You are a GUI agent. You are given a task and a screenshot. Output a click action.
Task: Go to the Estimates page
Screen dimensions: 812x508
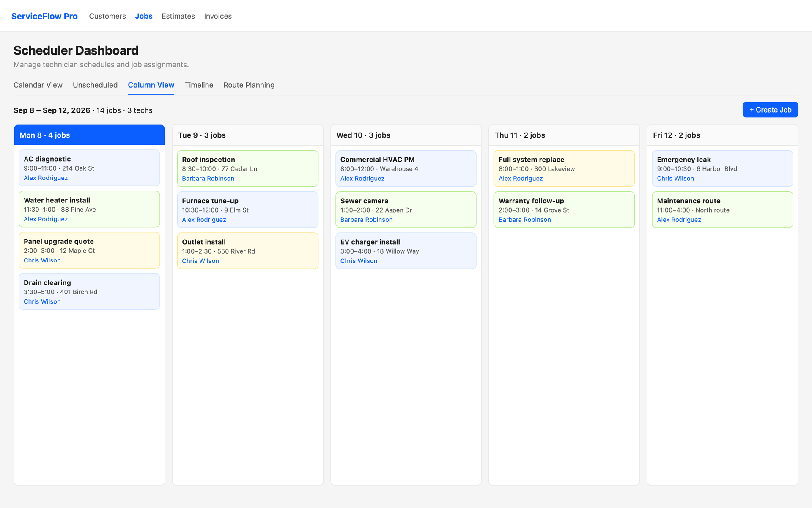pos(178,16)
